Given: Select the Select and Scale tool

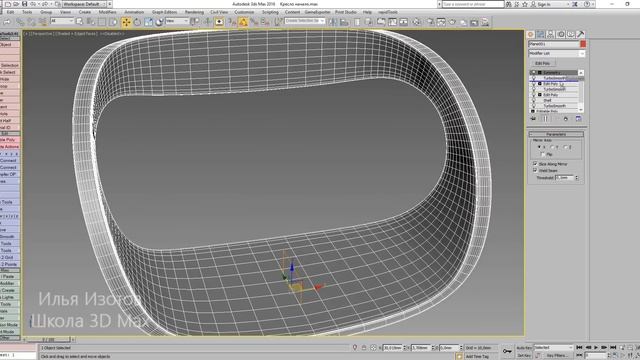Looking at the screenshot, I should pos(148,22).
